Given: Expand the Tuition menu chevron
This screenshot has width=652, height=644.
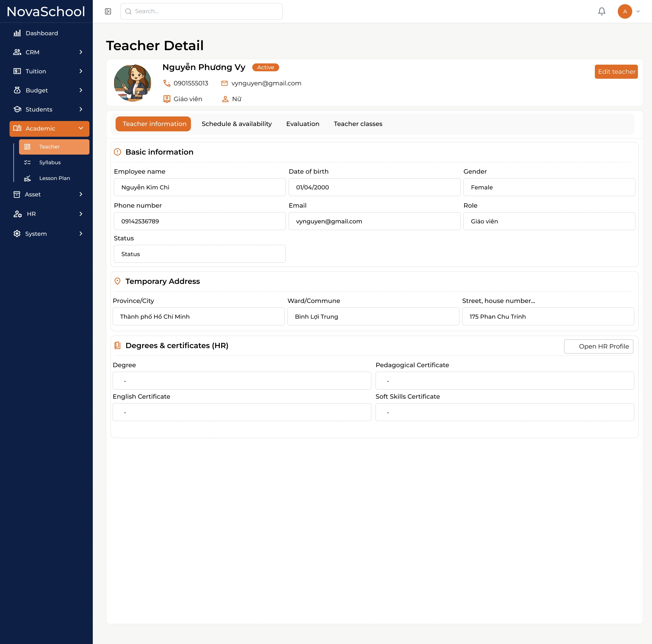Looking at the screenshot, I should pyautogui.click(x=81, y=71).
